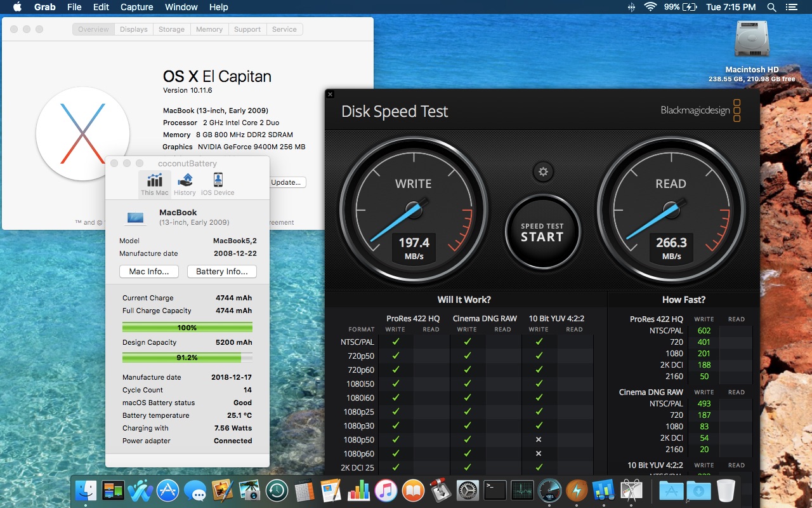Image resolution: width=812 pixels, height=508 pixels.
Task: Open the File menu
Action: point(74,7)
